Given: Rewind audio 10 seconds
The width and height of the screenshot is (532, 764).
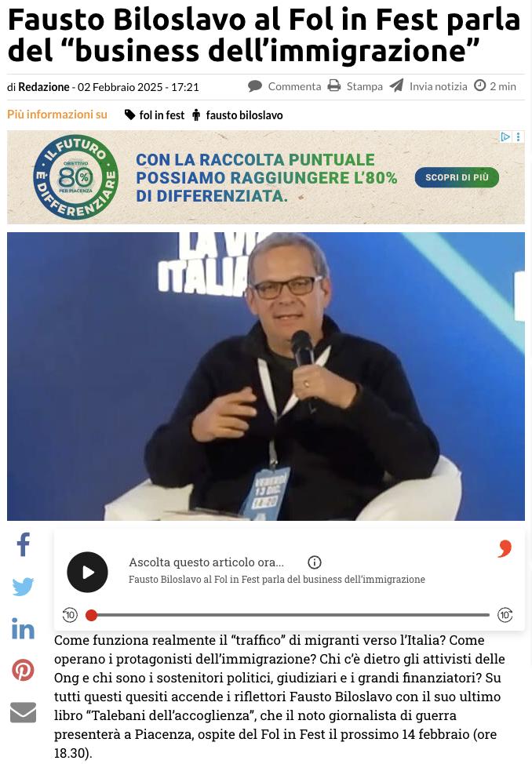Looking at the screenshot, I should (x=70, y=615).
